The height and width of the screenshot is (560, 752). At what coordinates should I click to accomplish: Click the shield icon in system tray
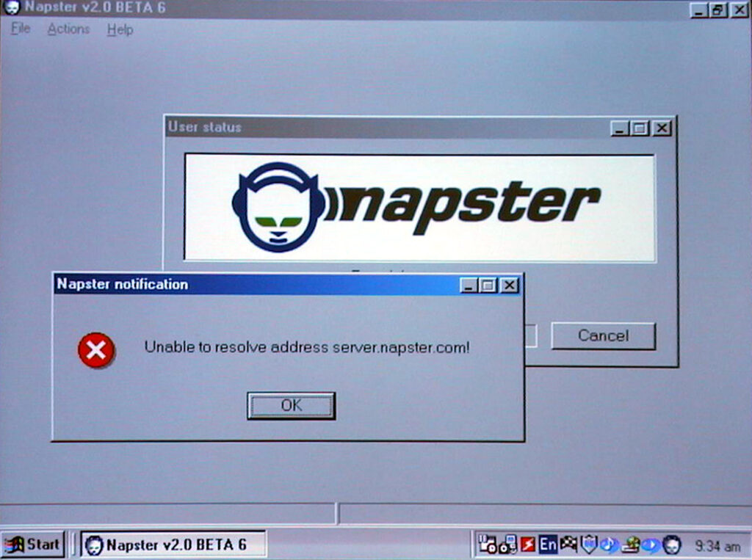pos(588,545)
